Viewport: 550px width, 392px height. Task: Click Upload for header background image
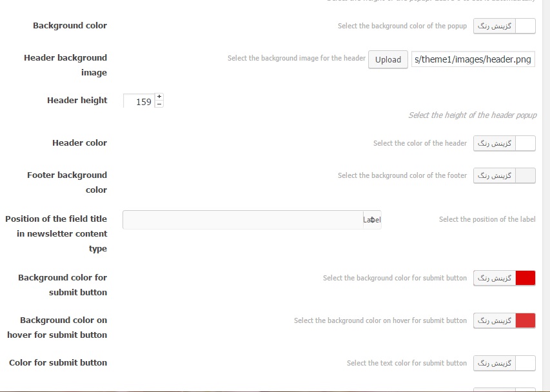point(388,59)
